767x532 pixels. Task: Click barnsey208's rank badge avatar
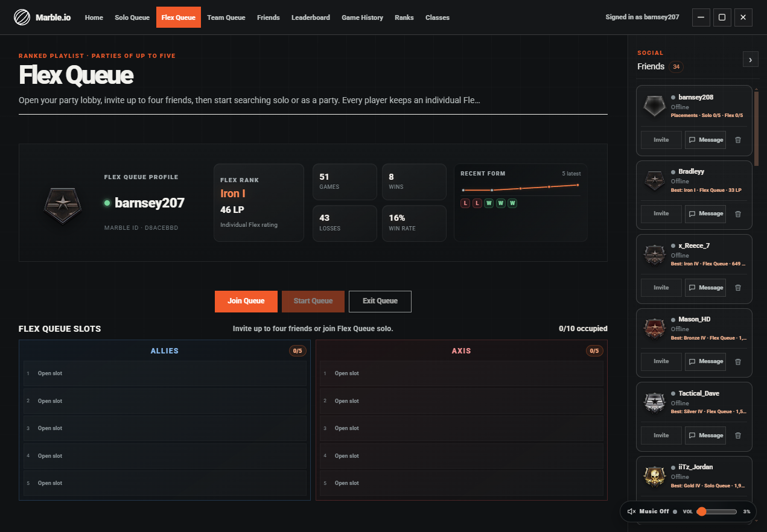click(x=654, y=106)
